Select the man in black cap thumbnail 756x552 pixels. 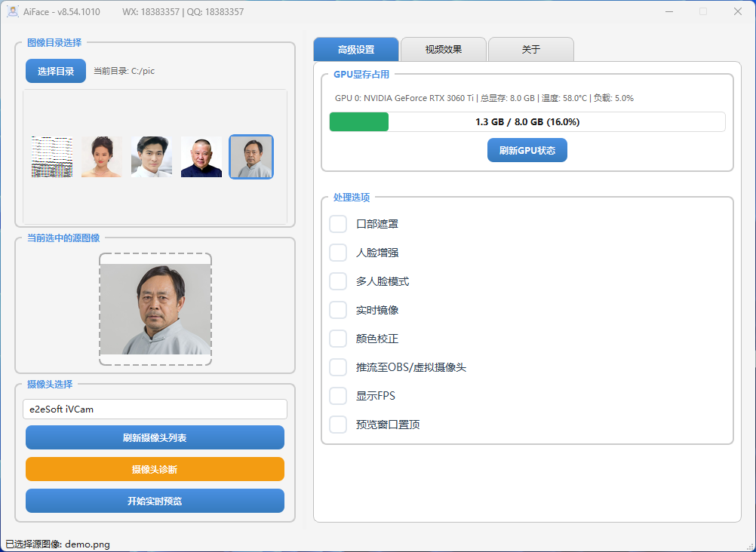tap(201, 157)
